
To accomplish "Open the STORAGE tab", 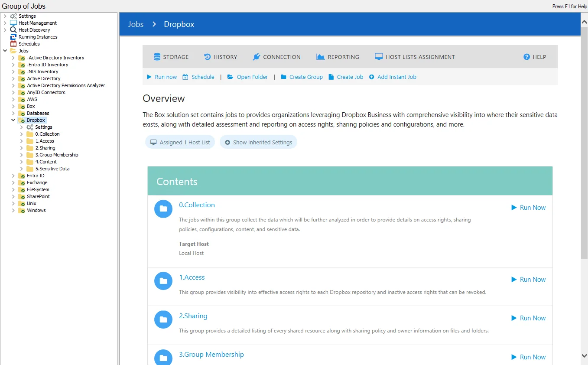I will coord(171,57).
